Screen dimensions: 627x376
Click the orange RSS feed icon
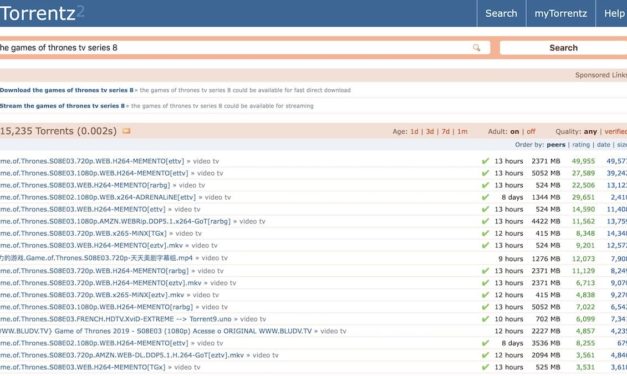coord(126,131)
